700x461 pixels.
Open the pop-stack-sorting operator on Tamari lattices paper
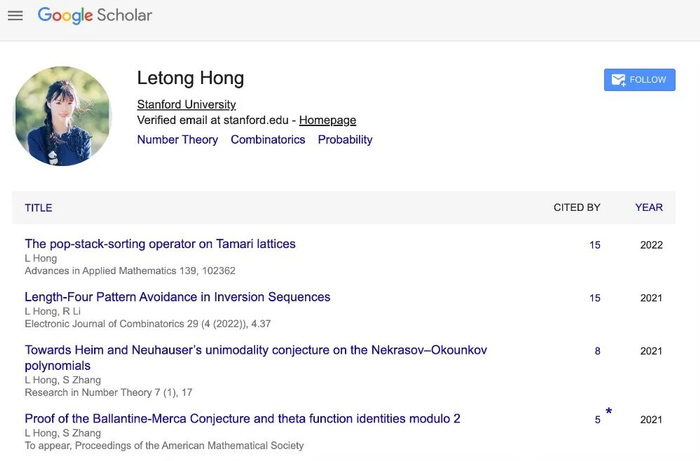click(160, 244)
